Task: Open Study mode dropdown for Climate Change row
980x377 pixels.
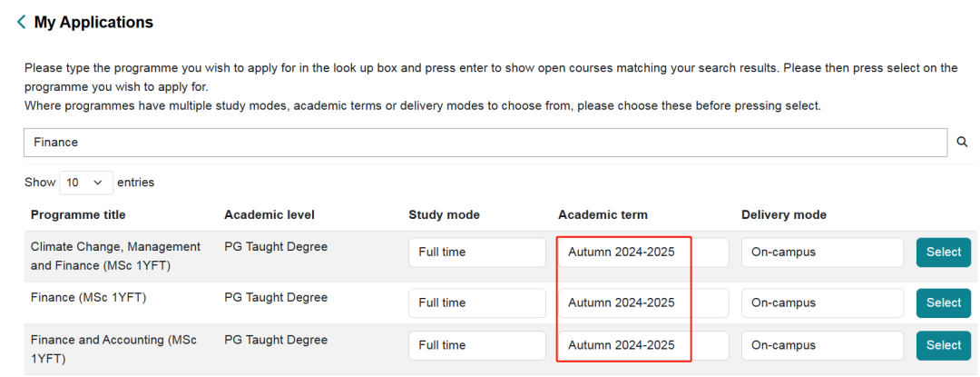Action: [x=476, y=253]
